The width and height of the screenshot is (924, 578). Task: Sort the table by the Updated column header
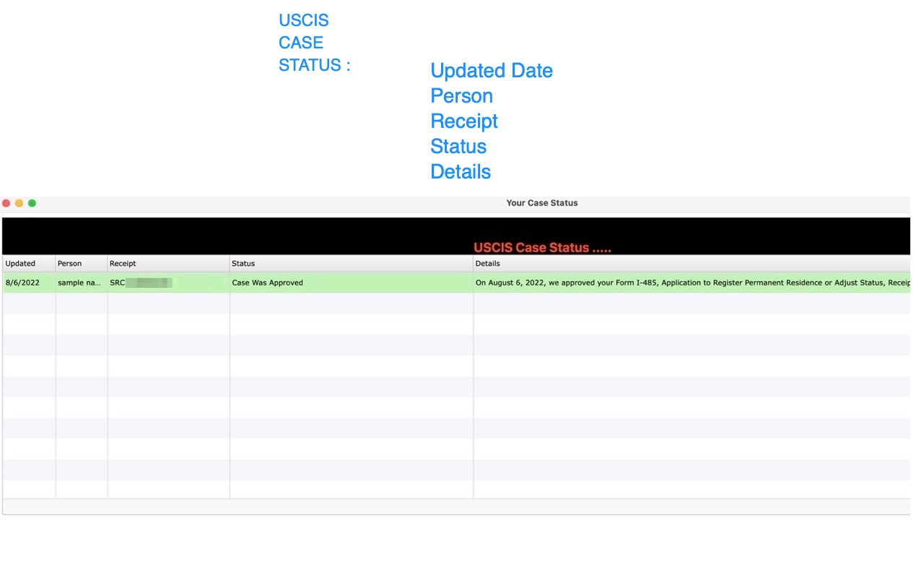click(x=20, y=263)
